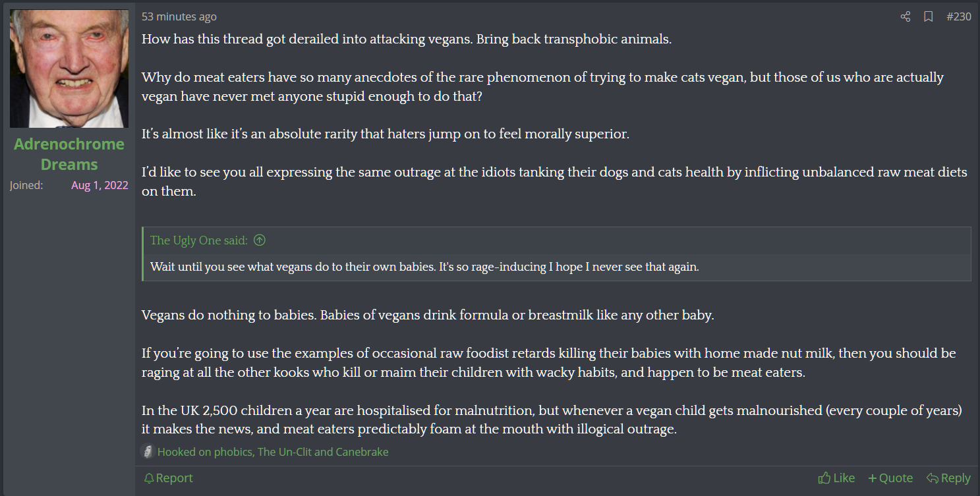Reply to this post
This screenshot has width=980, height=496.
(x=948, y=478)
